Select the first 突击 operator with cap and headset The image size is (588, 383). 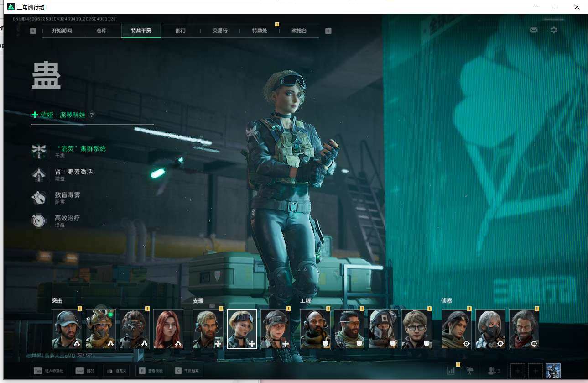67,329
